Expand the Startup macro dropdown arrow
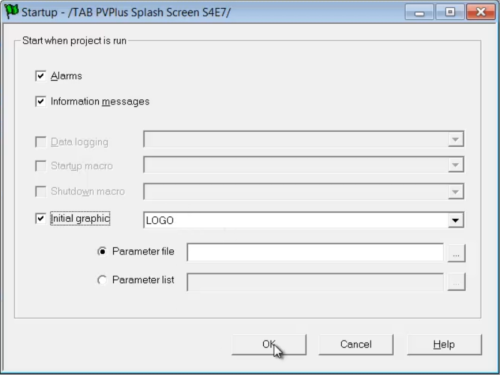This screenshot has width=500, height=375. pos(455,165)
